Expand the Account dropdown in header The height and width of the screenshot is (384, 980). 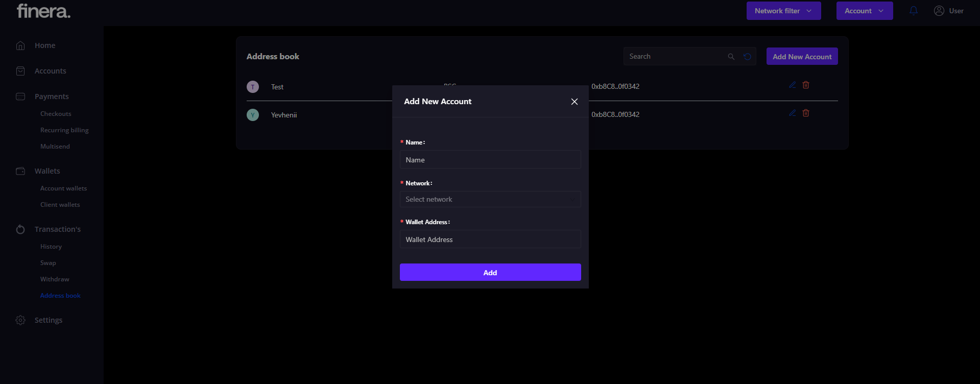click(864, 11)
